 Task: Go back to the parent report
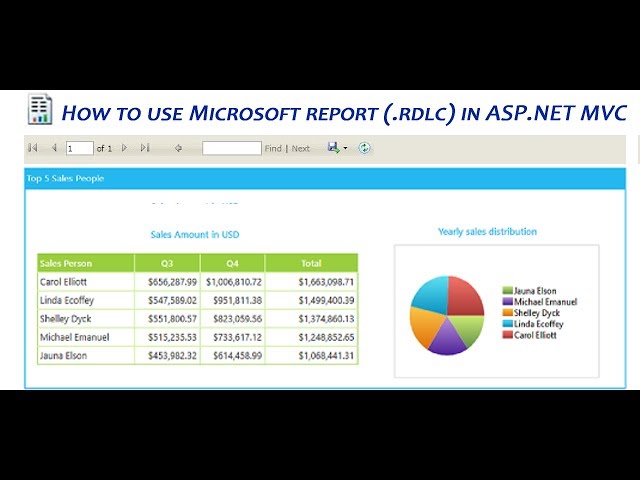pos(178,148)
